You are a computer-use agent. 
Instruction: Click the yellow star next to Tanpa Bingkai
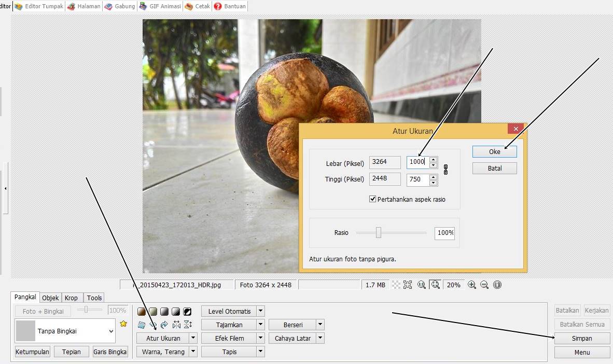point(123,324)
